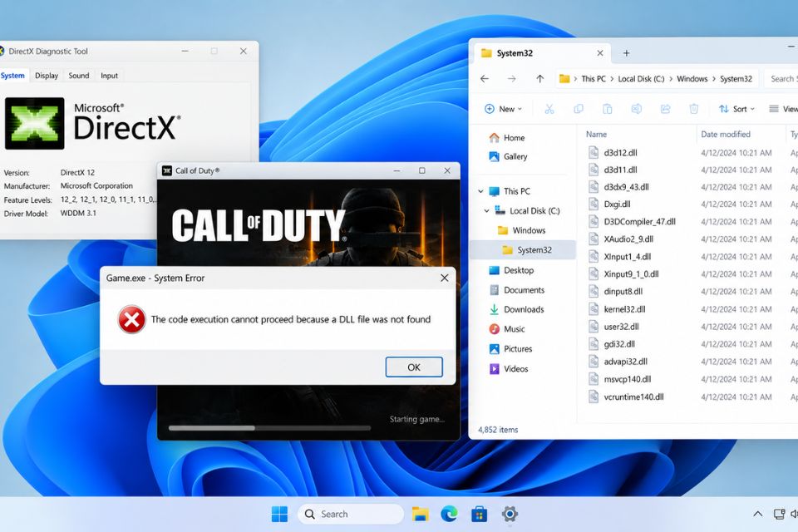The width and height of the screenshot is (798, 532).
Task: Go forward with File Explorer's right arrow
Action: coord(511,79)
